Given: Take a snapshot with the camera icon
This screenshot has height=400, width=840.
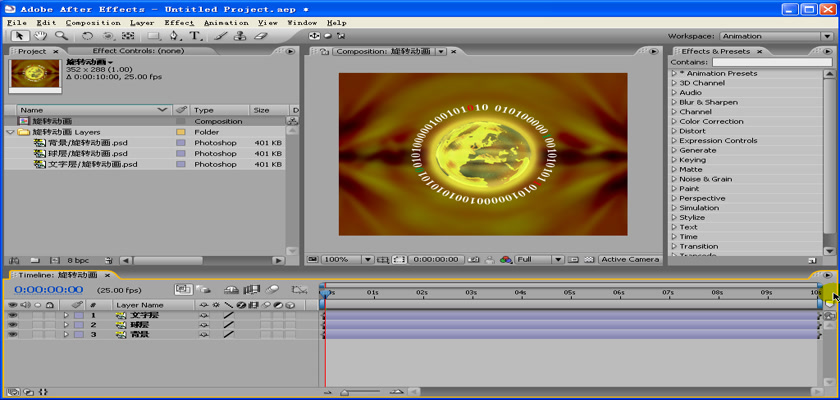Looking at the screenshot, I should click(473, 259).
